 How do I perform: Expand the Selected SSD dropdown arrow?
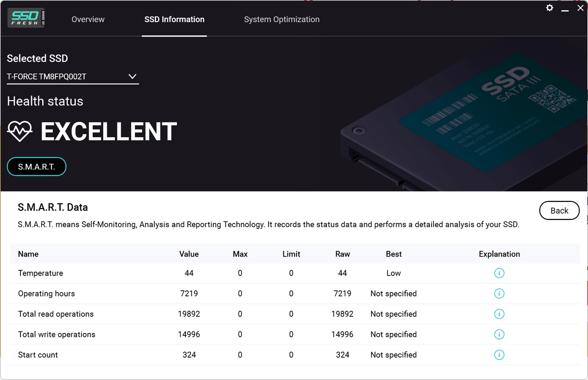(133, 76)
